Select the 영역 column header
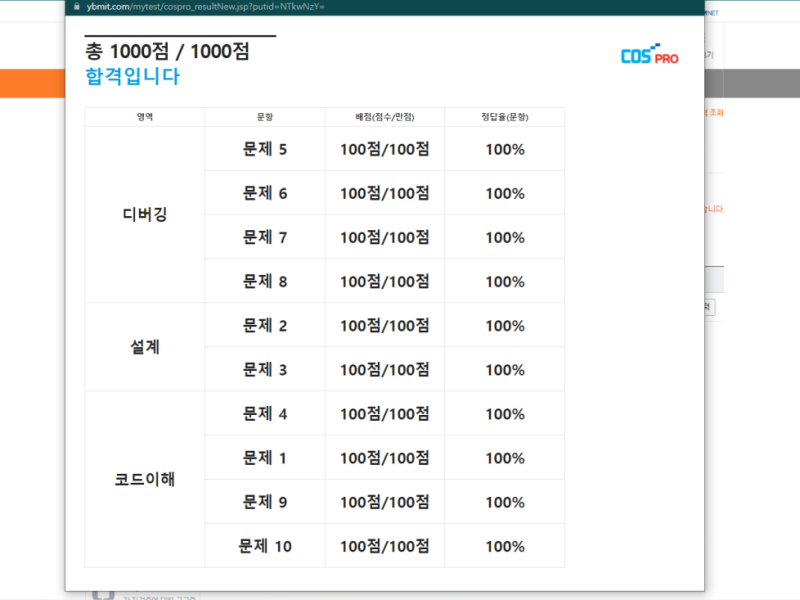800x600 pixels. pos(143,115)
